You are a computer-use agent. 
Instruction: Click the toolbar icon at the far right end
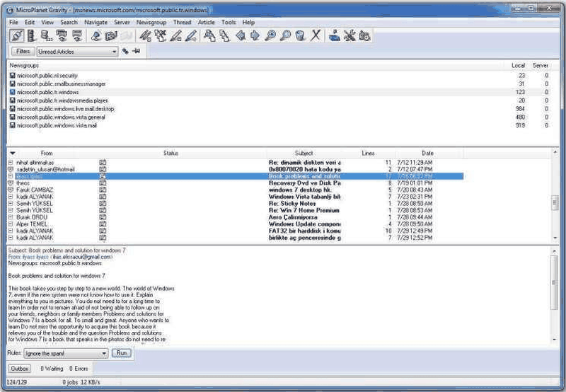point(364,36)
